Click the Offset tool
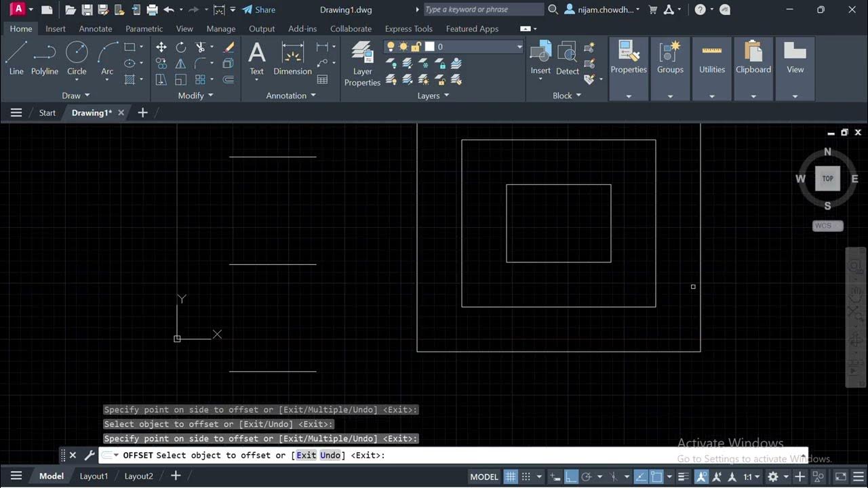The image size is (868, 488). (x=229, y=79)
